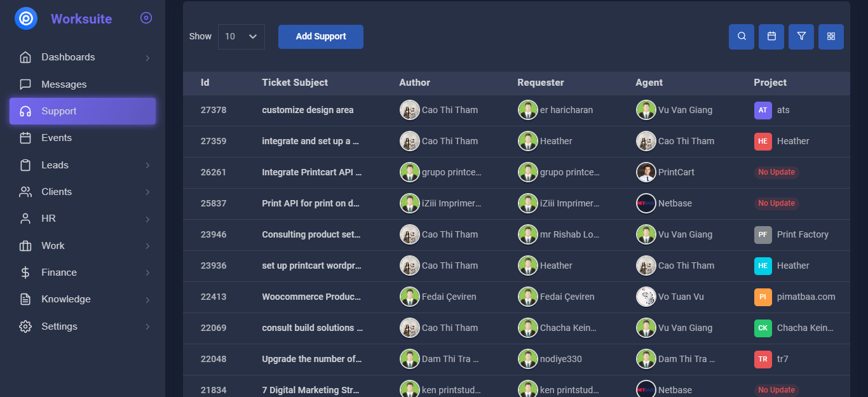Switch to grid view layout
This screenshot has height=397, width=868.
click(x=831, y=37)
